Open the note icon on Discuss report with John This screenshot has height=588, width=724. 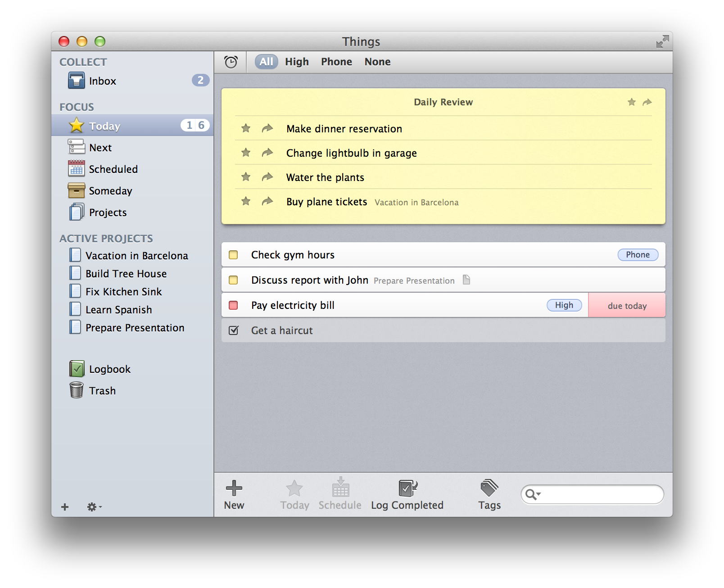pyautogui.click(x=466, y=280)
